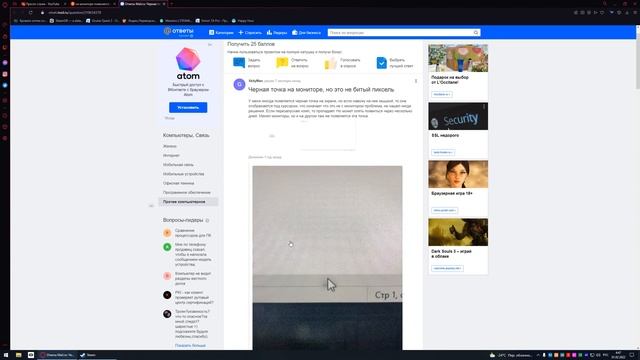Click the button under the Dark Souls 3 ad
The height and width of the screenshot is (360, 640).
click(x=447, y=268)
